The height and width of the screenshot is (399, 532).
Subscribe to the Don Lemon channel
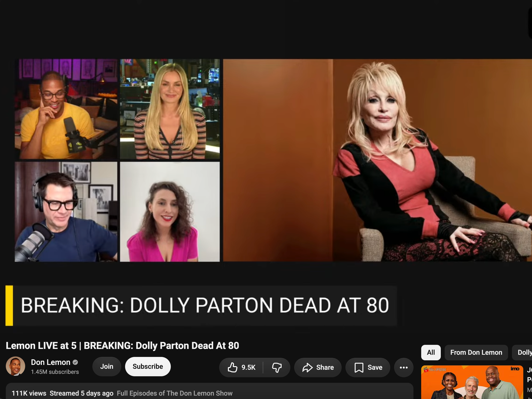pyautogui.click(x=148, y=367)
